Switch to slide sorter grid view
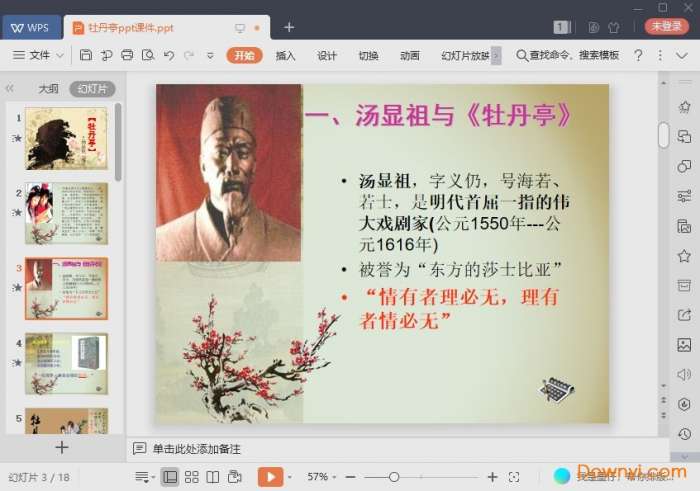The image size is (700, 491). click(x=192, y=477)
